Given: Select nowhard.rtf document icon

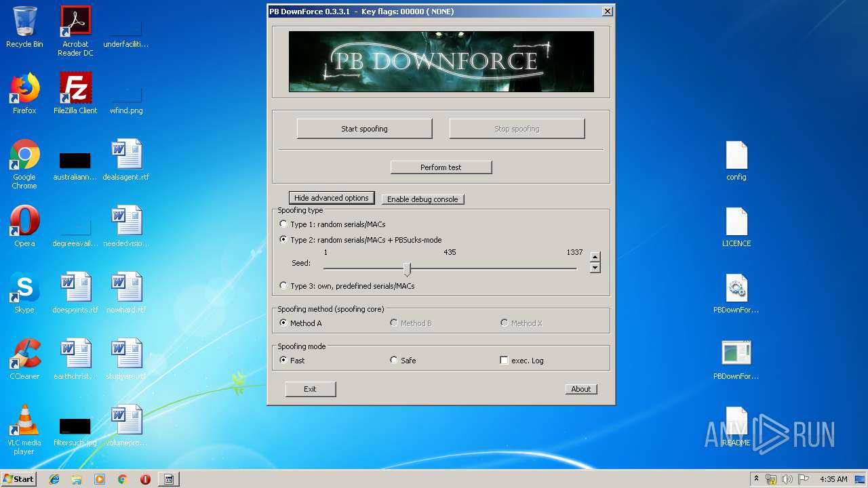Looking at the screenshot, I should pos(126,293).
